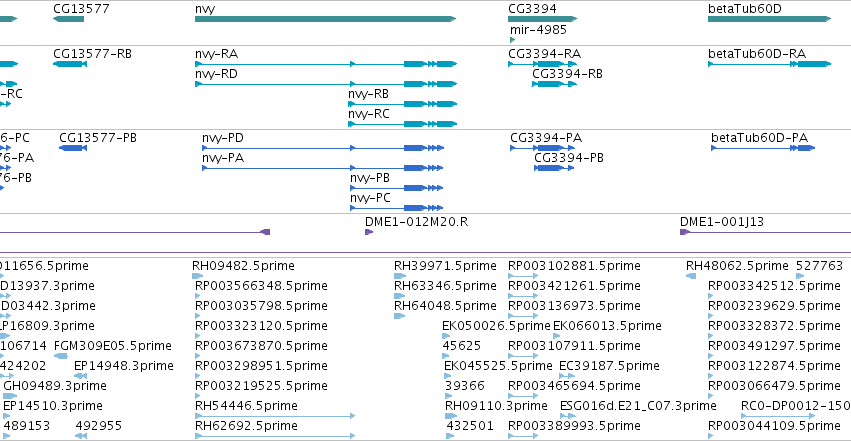Select the RP003219525.5prime label

coord(261,386)
